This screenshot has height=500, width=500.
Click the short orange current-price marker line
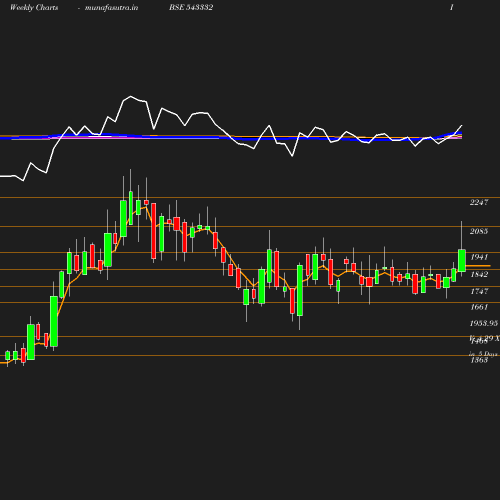pos(478,266)
